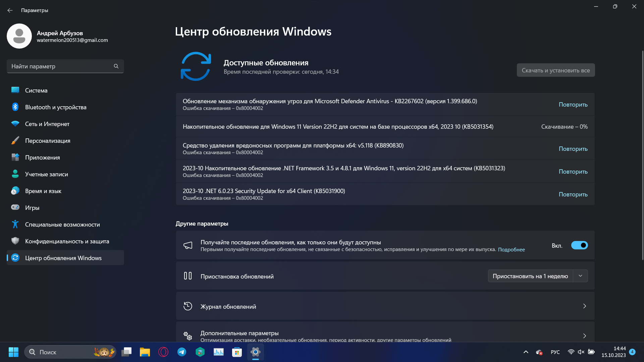Click the user profile avatar
This screenshot has width=644, height=362.
(19, 36)
